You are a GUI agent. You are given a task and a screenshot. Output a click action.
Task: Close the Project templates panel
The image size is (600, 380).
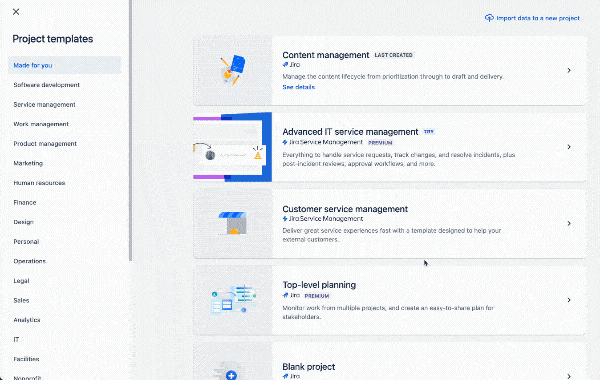[16, 12]
